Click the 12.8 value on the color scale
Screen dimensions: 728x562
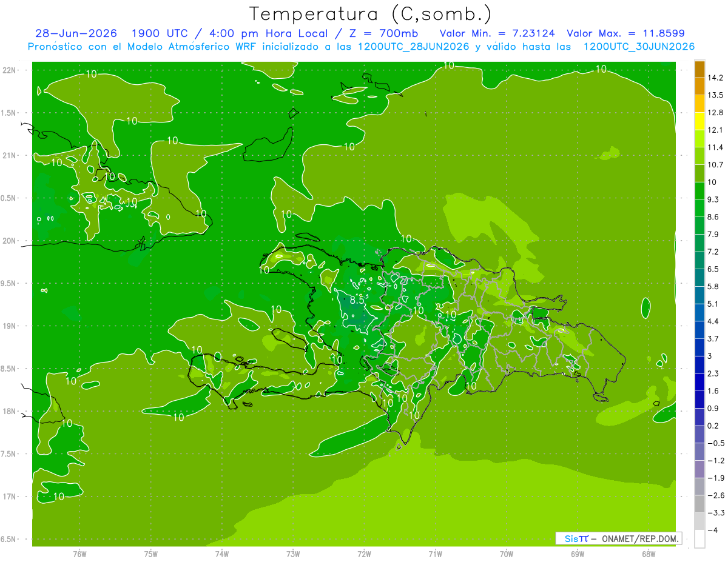coord(715,112)
